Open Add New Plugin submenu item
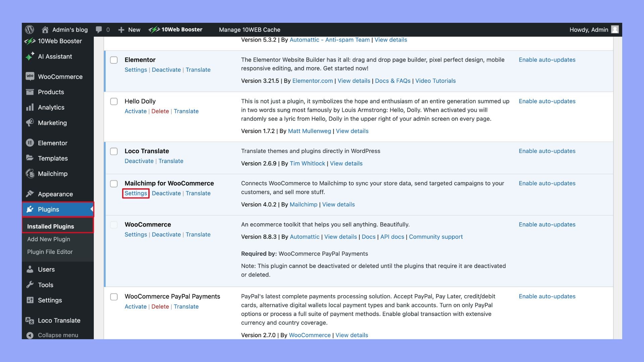 click(x=49, y=239)
